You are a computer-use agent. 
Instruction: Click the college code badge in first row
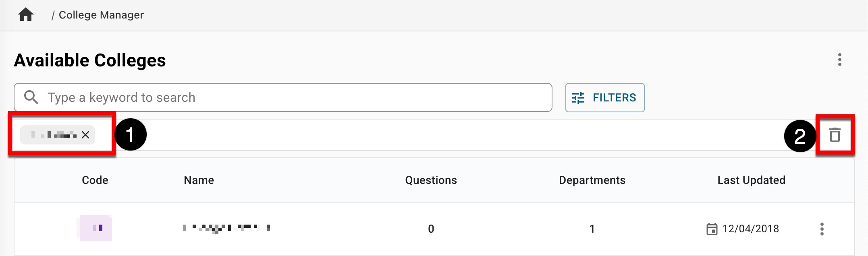pos(96,228)
